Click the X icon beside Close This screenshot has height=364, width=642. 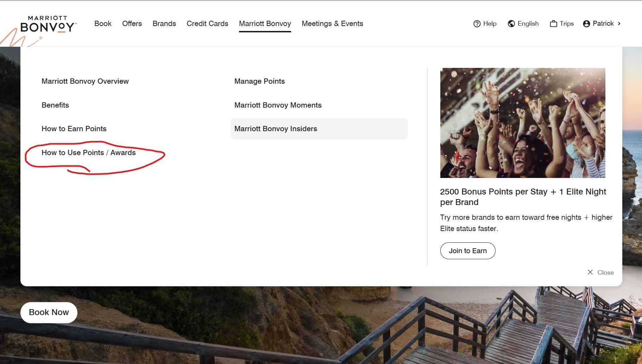pos(590,272)
